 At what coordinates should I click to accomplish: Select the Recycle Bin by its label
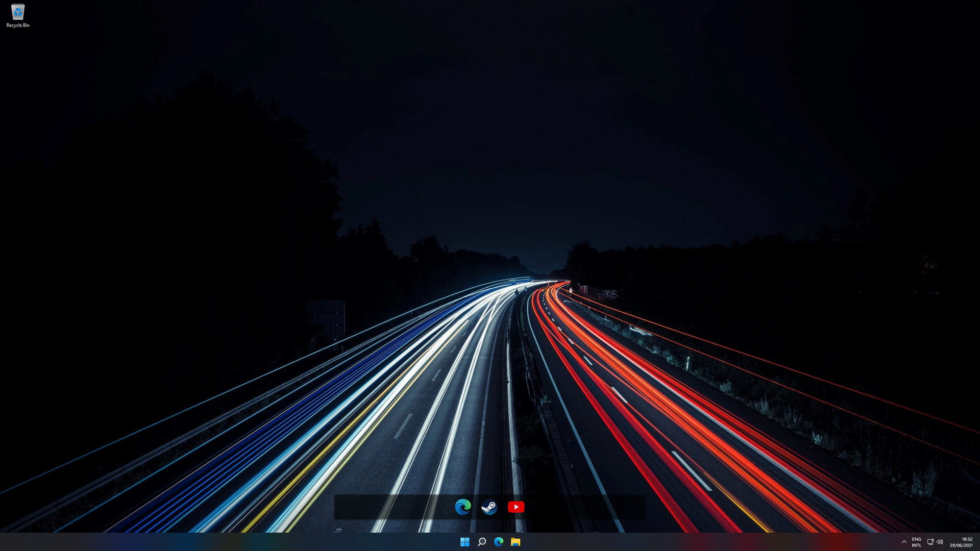(x=18, y=24)
